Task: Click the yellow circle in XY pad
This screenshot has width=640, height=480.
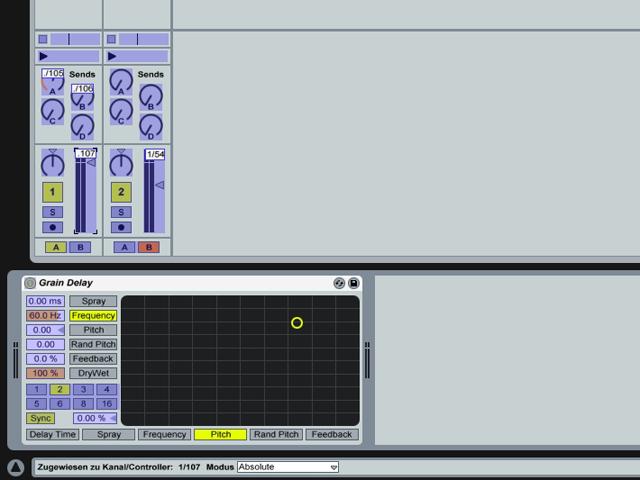Action: (x=297, y=323)
